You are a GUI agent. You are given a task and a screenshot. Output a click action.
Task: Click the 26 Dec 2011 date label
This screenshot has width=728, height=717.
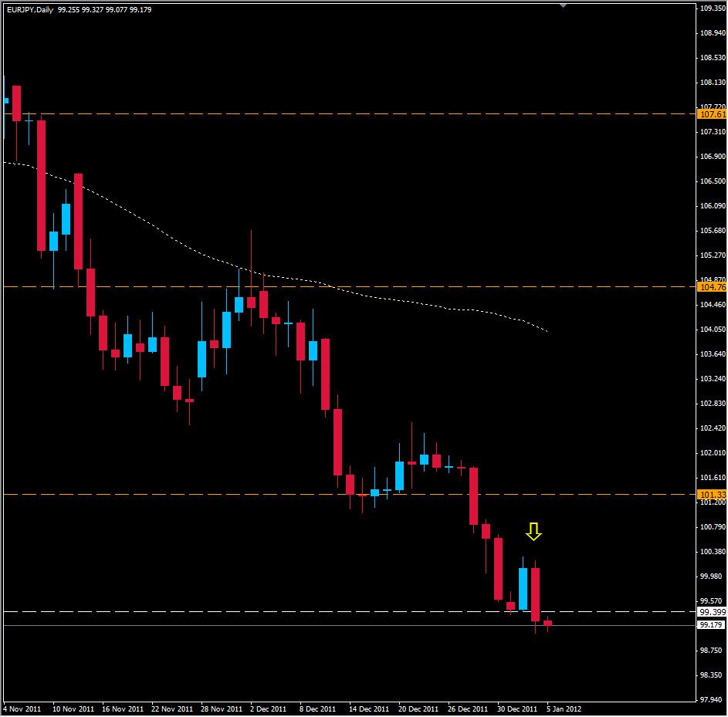click(469, 708)
